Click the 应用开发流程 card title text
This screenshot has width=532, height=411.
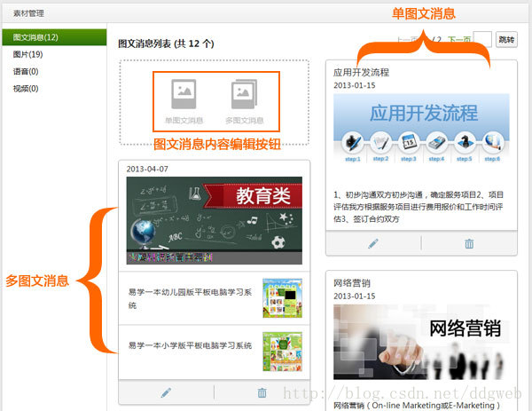361,73
